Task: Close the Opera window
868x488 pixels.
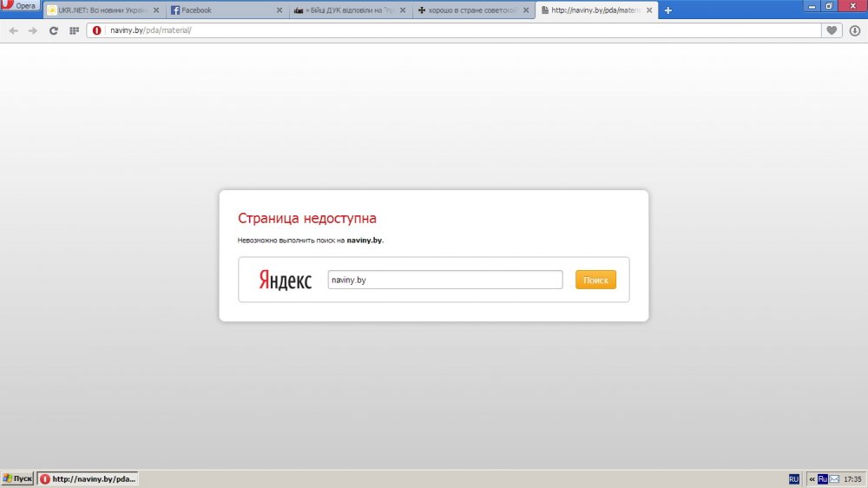Action: (853, 6)
